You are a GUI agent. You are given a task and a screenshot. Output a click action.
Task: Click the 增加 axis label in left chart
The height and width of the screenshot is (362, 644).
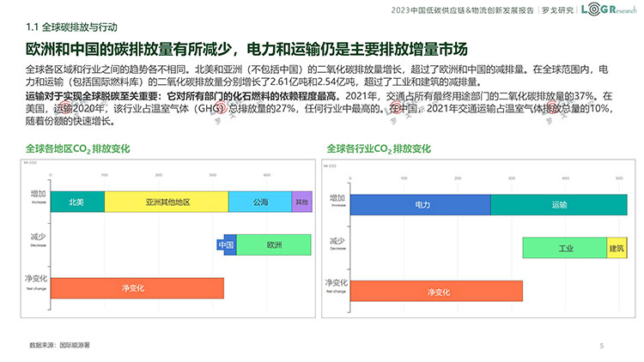pos(38,194)
